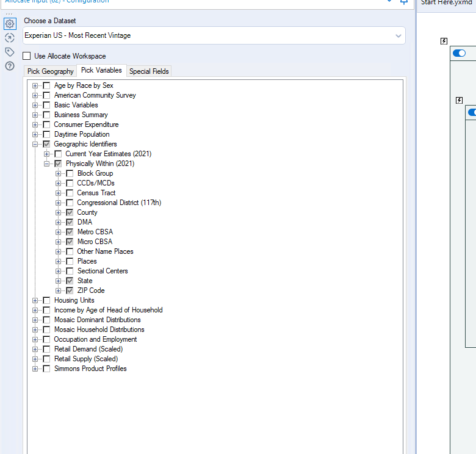Uncheck the DMA checkbox
This screenshot has width=476, height=454.
point(70,222)
